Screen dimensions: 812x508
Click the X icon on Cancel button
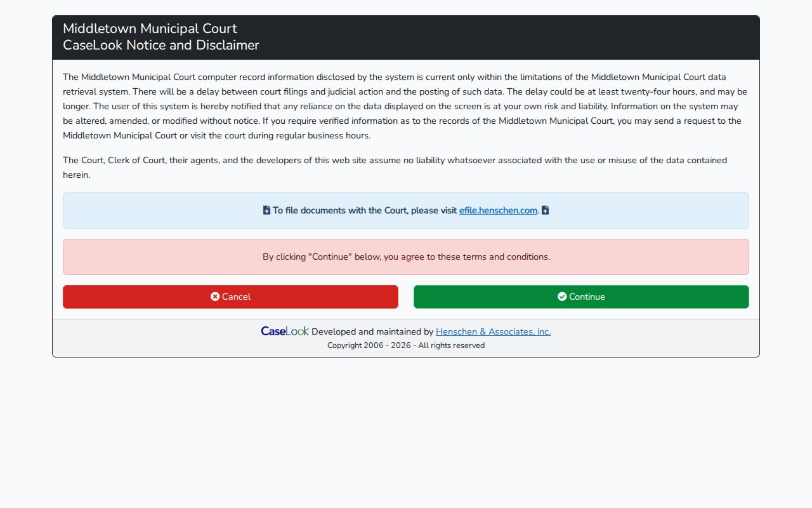(x=215, y=297)
